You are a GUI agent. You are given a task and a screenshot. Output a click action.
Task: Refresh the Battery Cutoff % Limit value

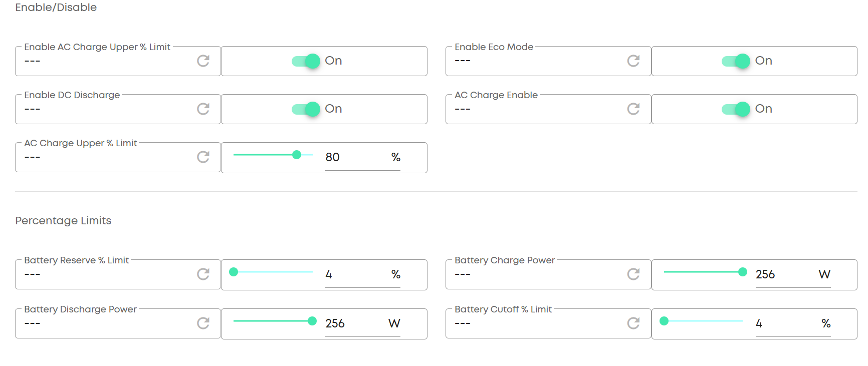click(x=633, y=323)
